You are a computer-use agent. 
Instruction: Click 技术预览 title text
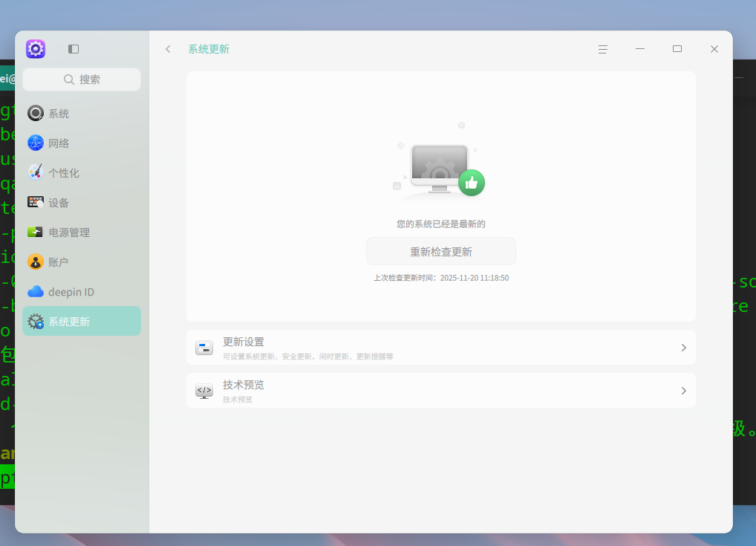[x=244, y=385]
